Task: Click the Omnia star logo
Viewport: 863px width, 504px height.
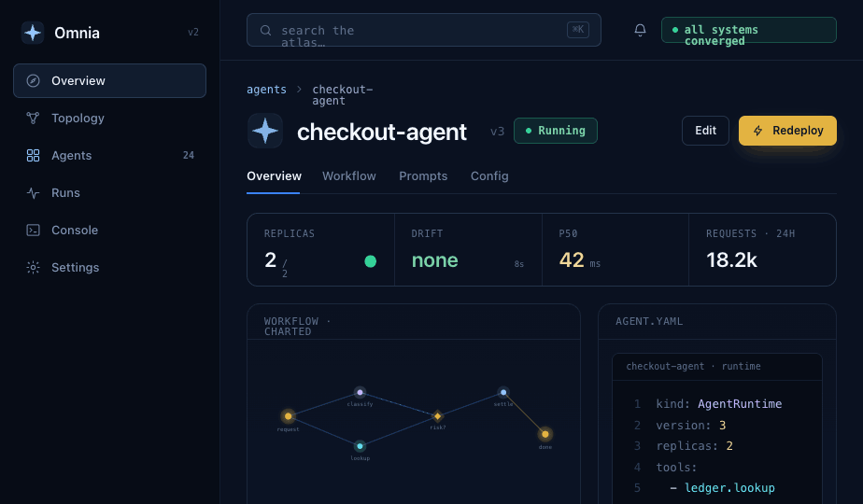Action: [33, 33]
